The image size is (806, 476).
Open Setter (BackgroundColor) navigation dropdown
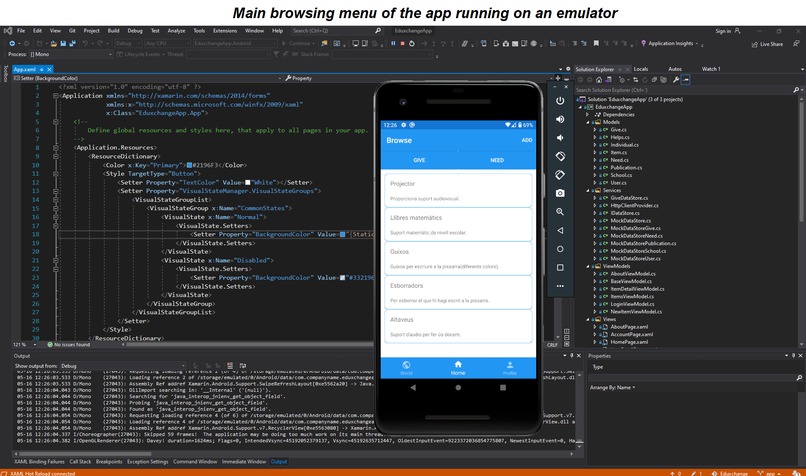click(x=148, y=78)
